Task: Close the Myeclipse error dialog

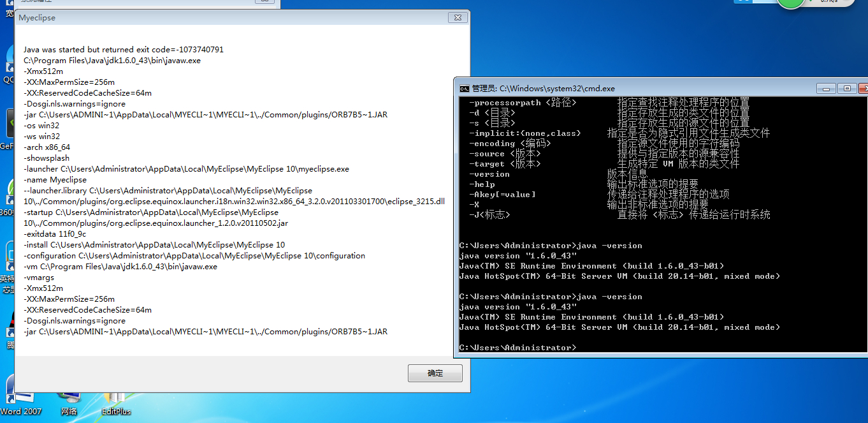Action: click(456, 18)
